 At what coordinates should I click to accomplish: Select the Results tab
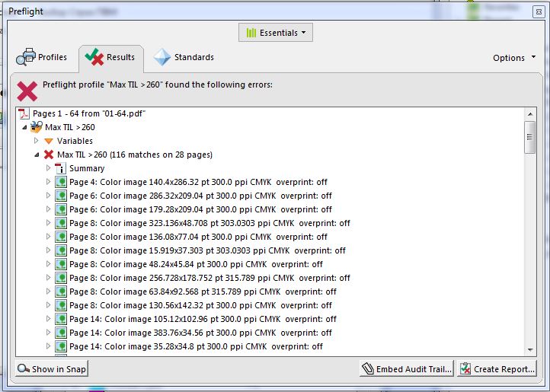pyautogui.click(x=111, y=57)
